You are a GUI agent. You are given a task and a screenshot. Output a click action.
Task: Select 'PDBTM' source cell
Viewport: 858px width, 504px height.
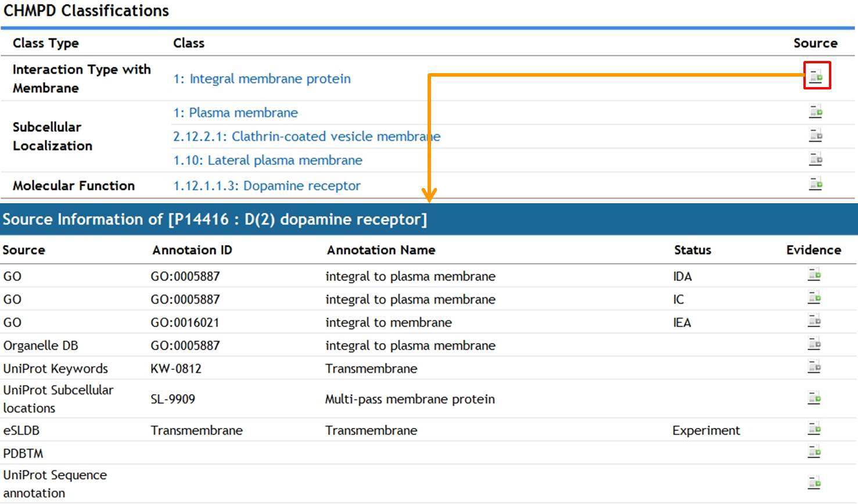click(x=23, y=453)
